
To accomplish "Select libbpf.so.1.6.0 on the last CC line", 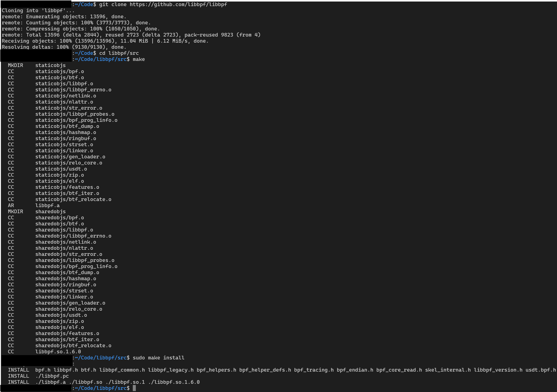I will [x=58, y=352].
